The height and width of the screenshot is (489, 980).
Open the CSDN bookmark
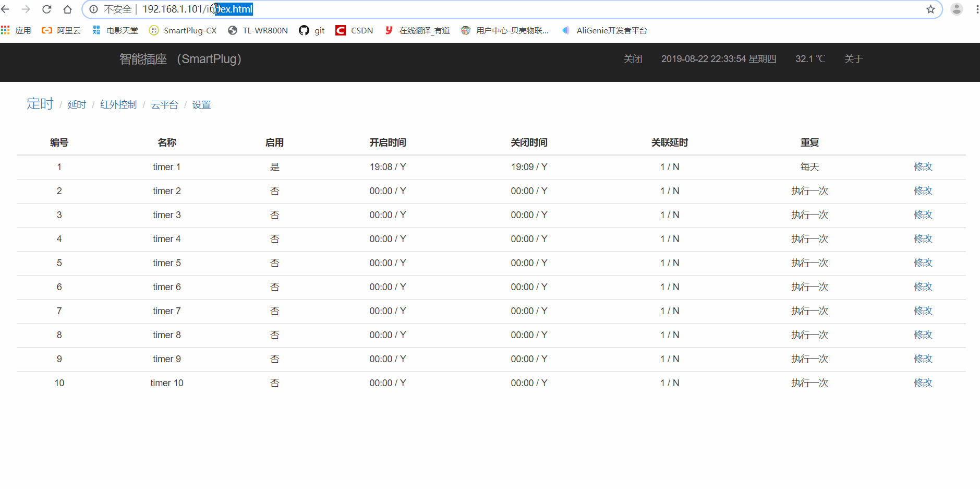point(355,30)
